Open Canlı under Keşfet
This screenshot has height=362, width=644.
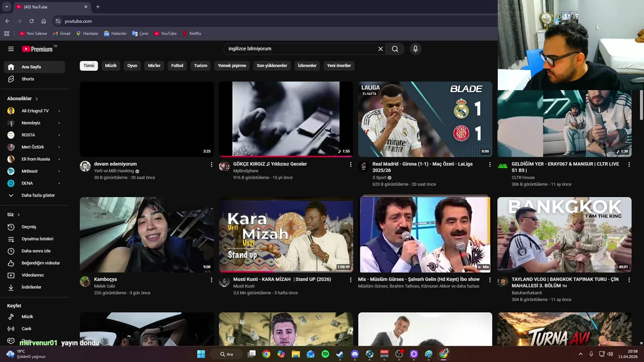(34, 329)
